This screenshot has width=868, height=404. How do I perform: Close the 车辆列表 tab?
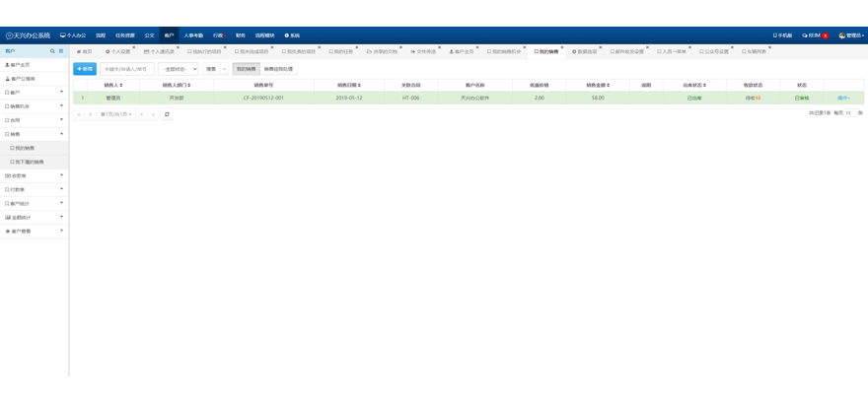(x=769, y=47)
